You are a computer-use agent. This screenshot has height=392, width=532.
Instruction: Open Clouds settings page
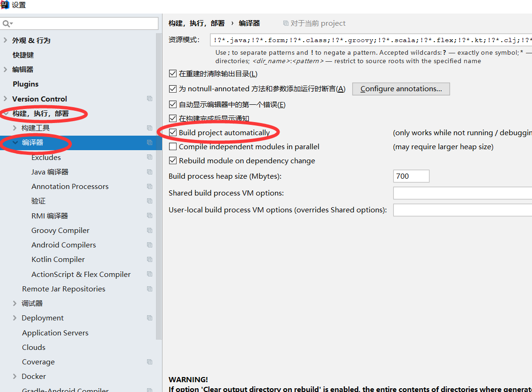tap(34, 347)
